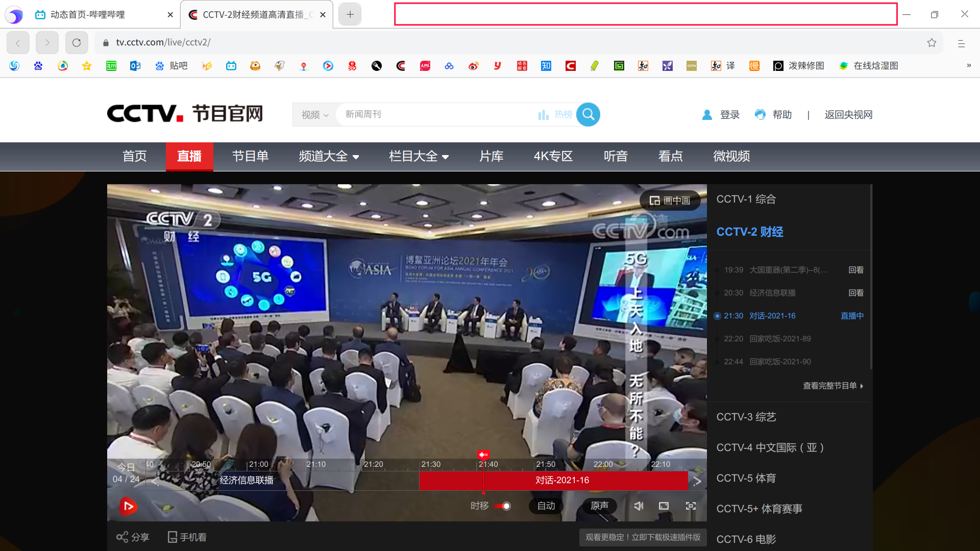Switch the 原声 original audio option

pyautogui.click(x=599, y=506)
